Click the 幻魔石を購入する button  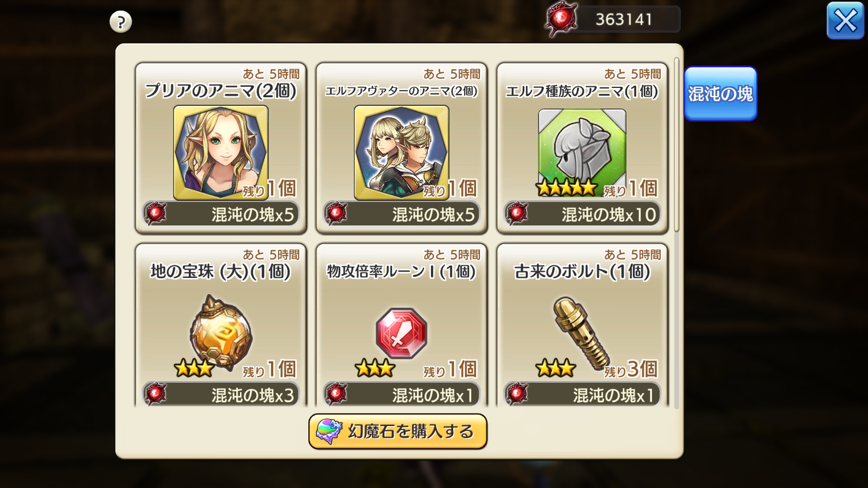click(x=398, y=431)
